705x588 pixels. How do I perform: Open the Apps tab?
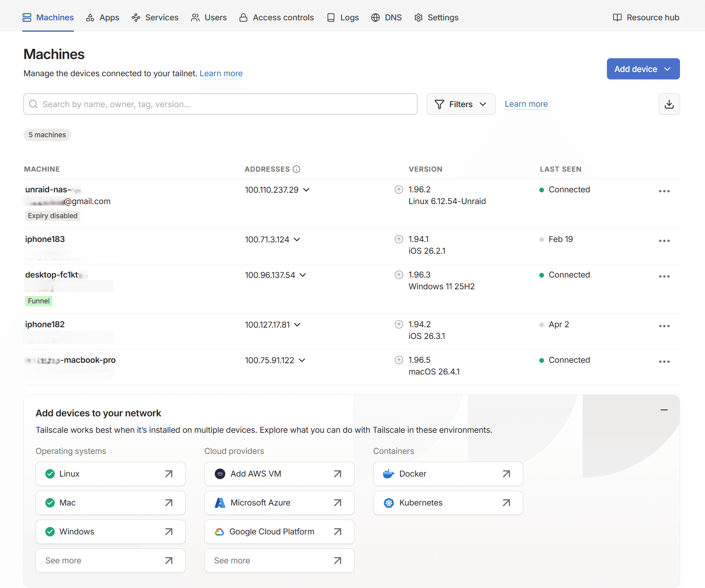pos(103,18)
